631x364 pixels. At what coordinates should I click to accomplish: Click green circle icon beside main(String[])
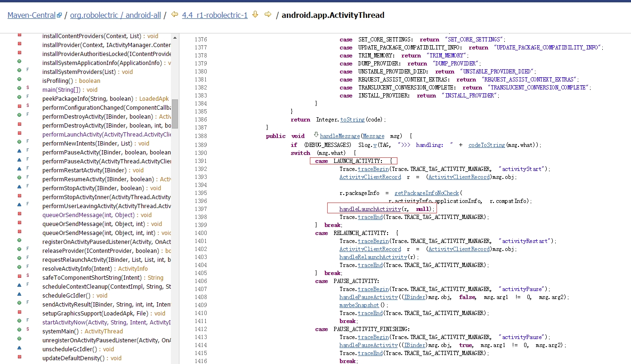tap(19, 88)
